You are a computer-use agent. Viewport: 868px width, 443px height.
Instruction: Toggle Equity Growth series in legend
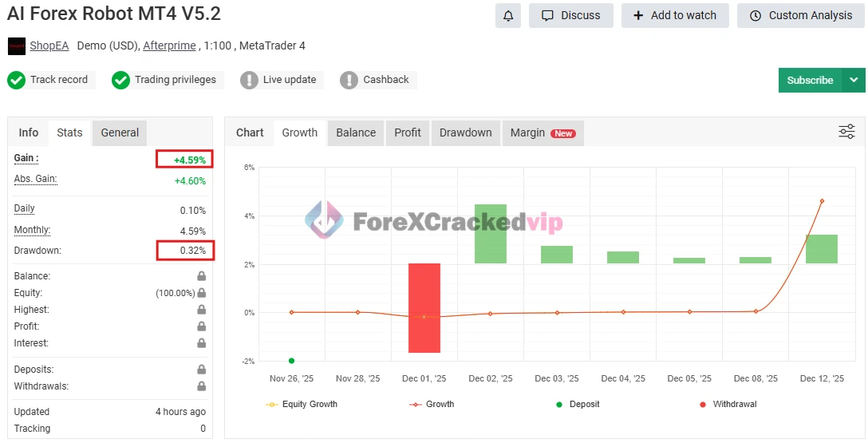coord(301,404)
